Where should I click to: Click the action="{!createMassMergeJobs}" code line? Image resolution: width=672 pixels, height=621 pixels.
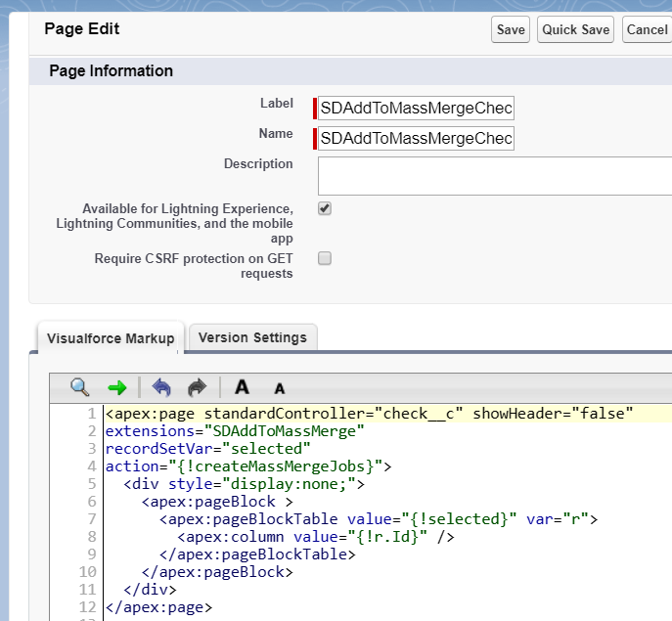click(x=248, y=466)
